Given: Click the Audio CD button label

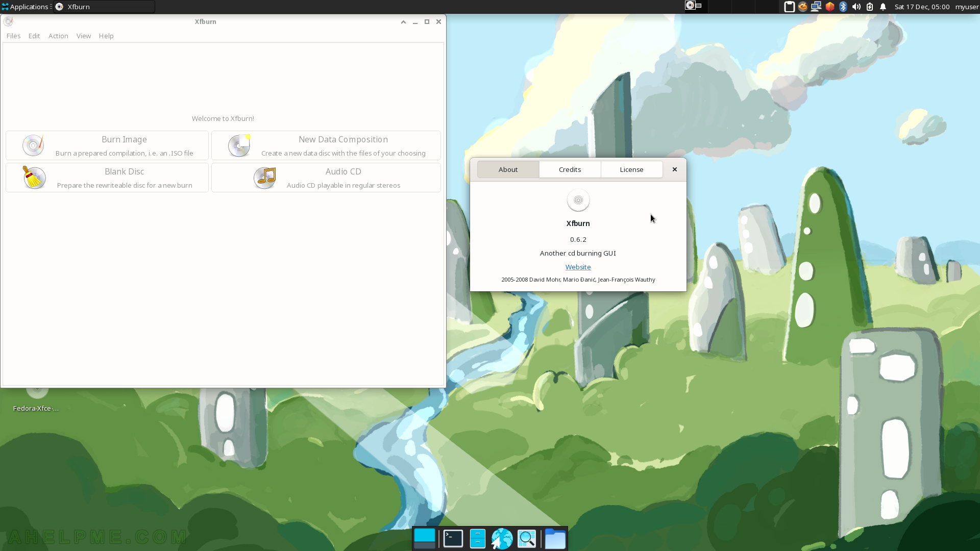Looking at the screenshot, I should pos(343,171).
